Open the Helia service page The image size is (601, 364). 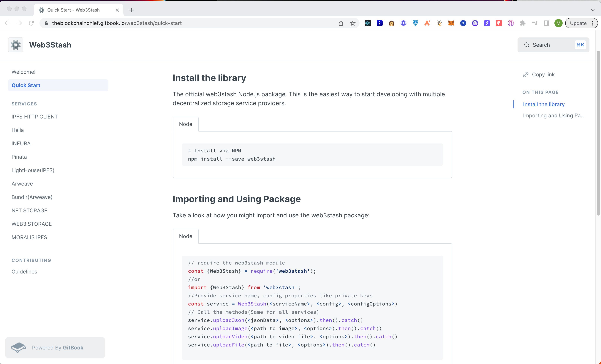pyautogui.click(x=18, y=130)
